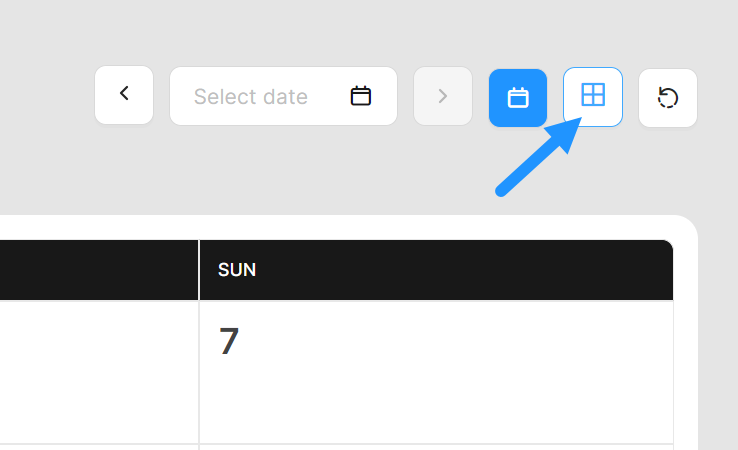Click the greyed-out next chevron button
This screenshot has height=450, width=738.
[x=442, y=96]
